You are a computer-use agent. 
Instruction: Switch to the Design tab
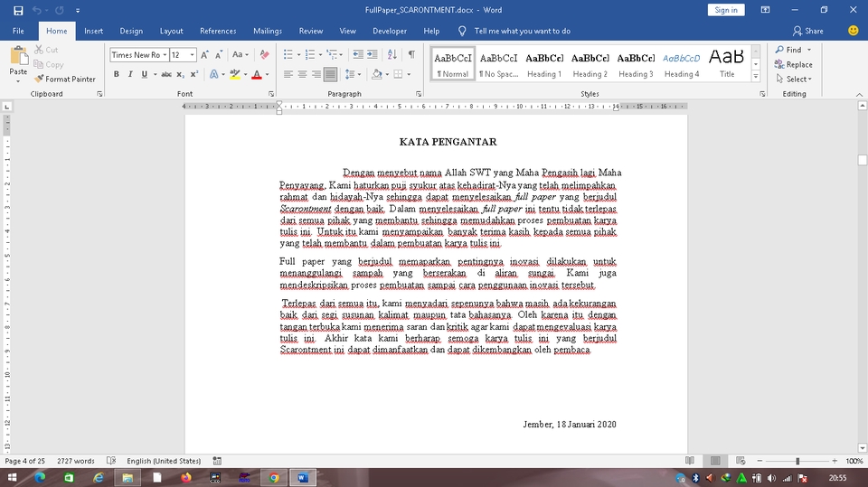click(131, 31)
